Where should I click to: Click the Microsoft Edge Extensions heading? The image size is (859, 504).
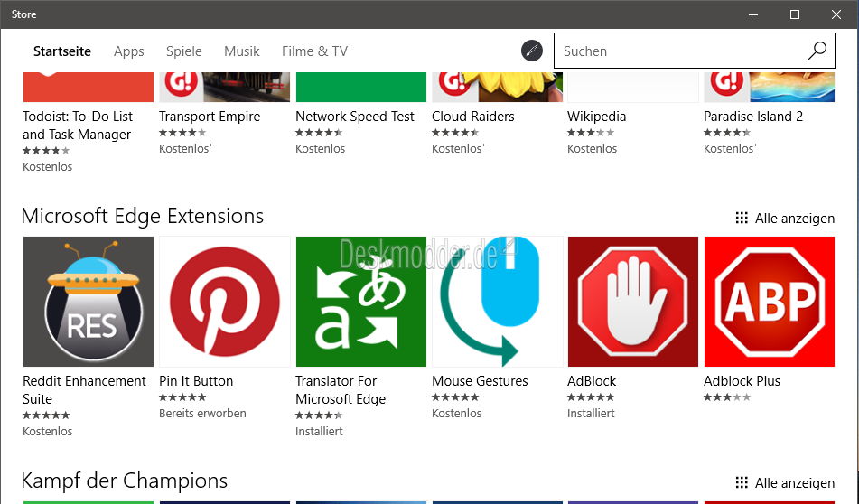point(143,217)
